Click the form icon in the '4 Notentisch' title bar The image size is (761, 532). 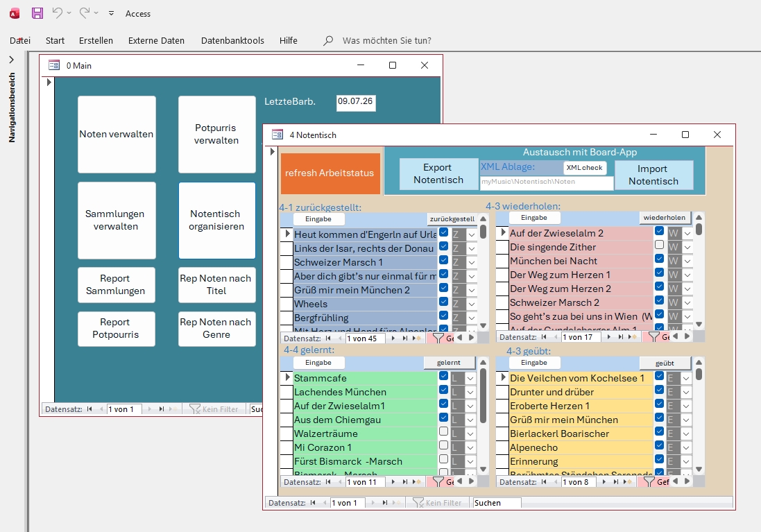pos(277,135)
